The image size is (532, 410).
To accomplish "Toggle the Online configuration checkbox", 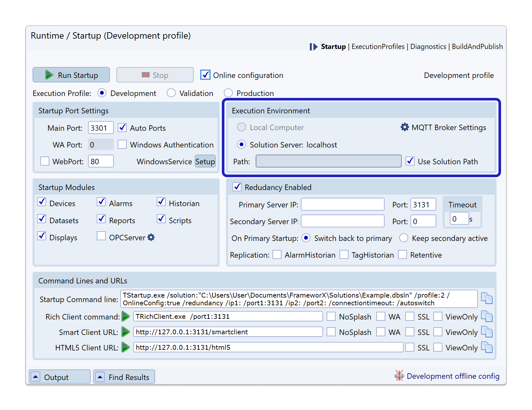I will pyautogui.click(x=205, y=75).
